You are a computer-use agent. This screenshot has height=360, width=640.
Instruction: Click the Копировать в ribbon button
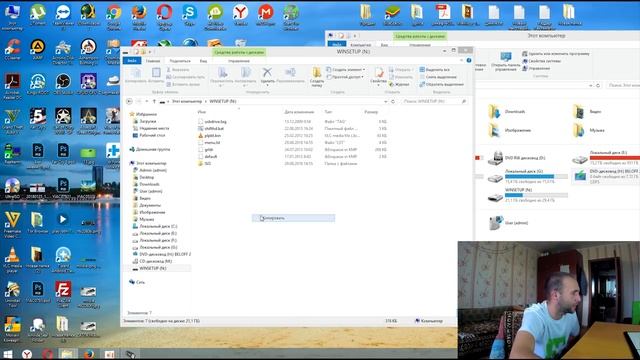coord(245,77)
